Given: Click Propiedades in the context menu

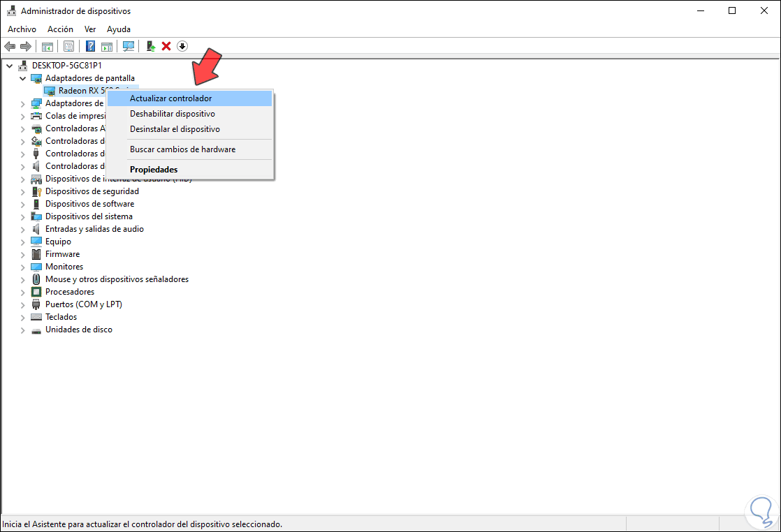Looking at the screenshot, I should pos(154,170).
